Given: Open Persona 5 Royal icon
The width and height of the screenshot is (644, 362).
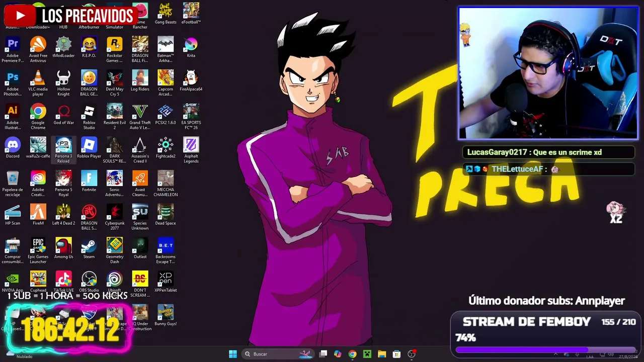Looking at the screenshot, I should point(63,184).
